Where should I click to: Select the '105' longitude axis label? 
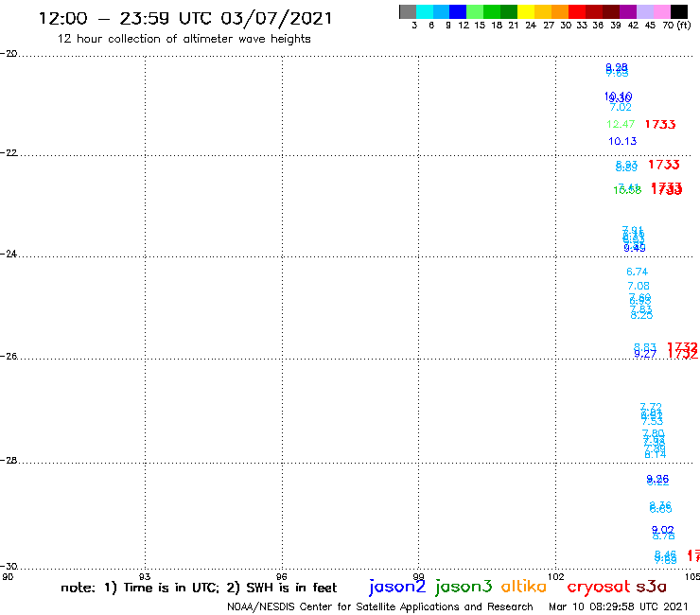point(692,576)
